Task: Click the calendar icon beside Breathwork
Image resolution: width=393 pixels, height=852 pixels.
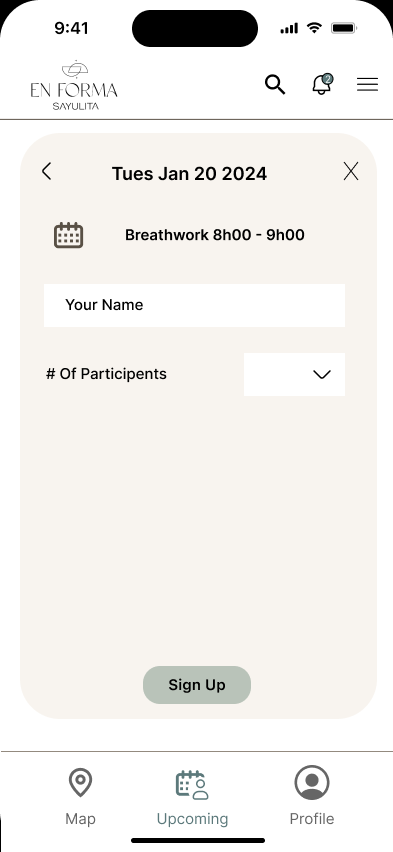Action: click(x=68, y=235)
